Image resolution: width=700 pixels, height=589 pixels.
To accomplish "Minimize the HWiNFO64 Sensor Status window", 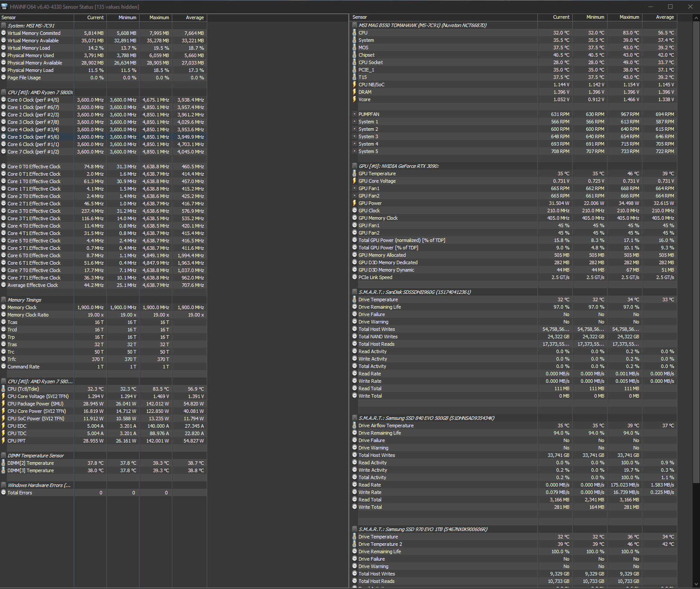I will tap(650, 7).
